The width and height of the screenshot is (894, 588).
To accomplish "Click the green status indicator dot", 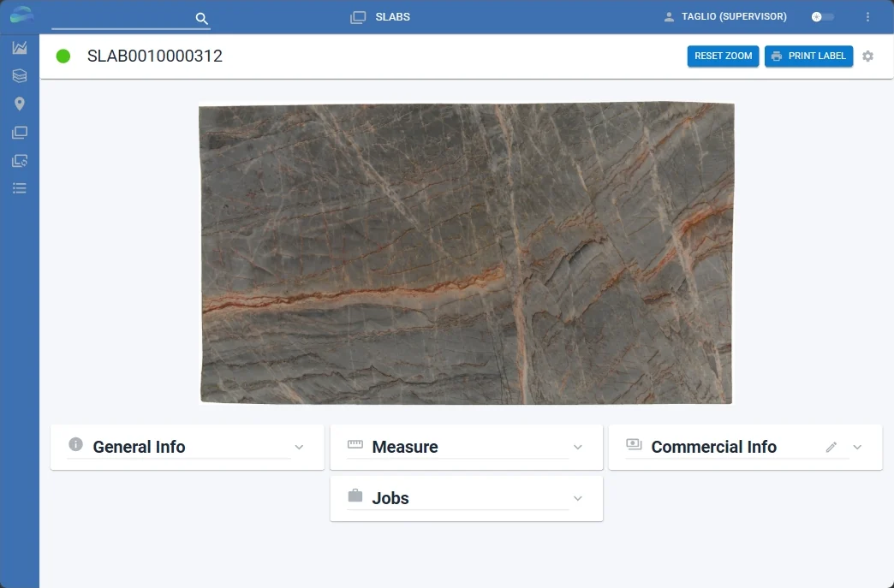I will [63, 56].
